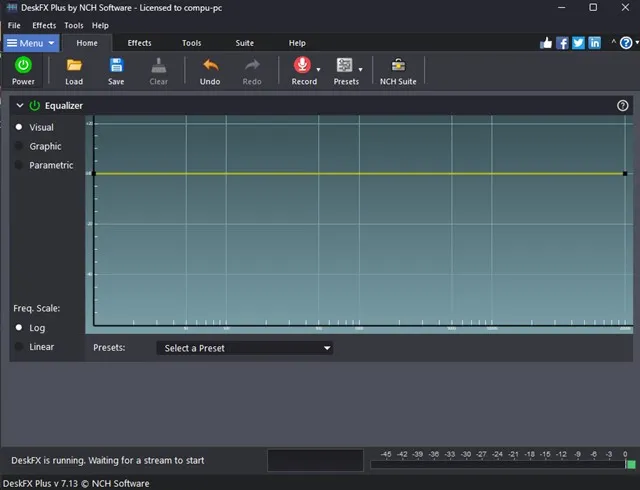The height and width of the screenshot is (490, 640).
Task: Open the Tools menu in menu bar
Action: click(x=74, y=25)
